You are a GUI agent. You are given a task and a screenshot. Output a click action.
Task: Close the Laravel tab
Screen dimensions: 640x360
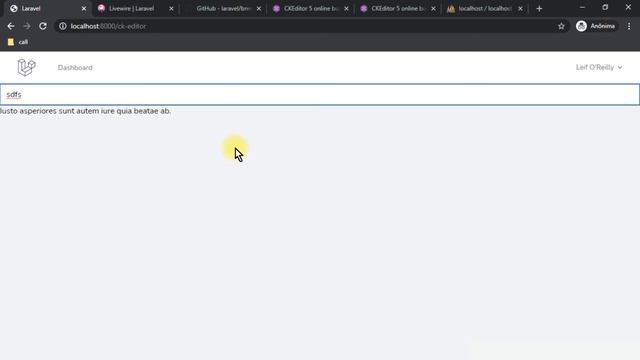click(x=84, y=9)
